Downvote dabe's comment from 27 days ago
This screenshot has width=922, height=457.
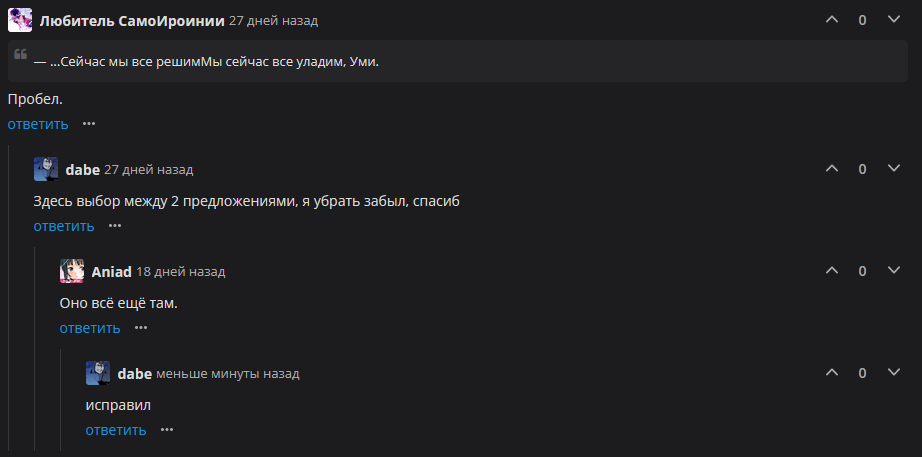click(894, 169)
